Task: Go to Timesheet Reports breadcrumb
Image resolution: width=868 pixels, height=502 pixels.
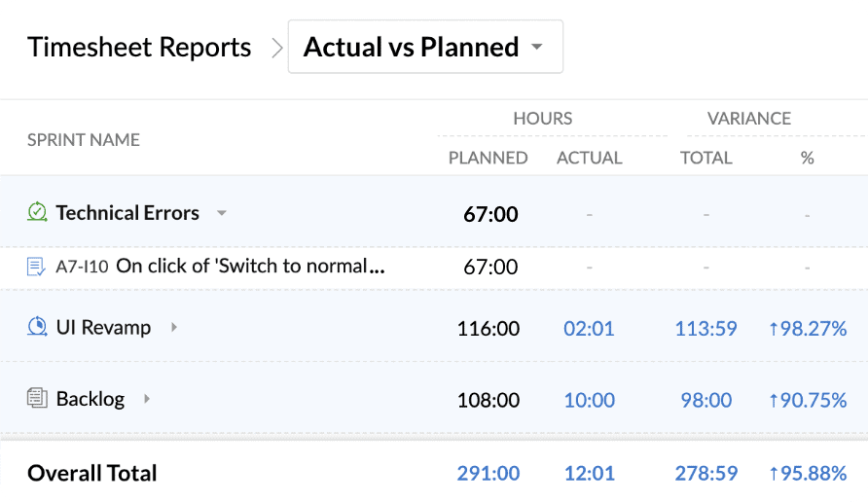Action: click(x=139, y=47)
